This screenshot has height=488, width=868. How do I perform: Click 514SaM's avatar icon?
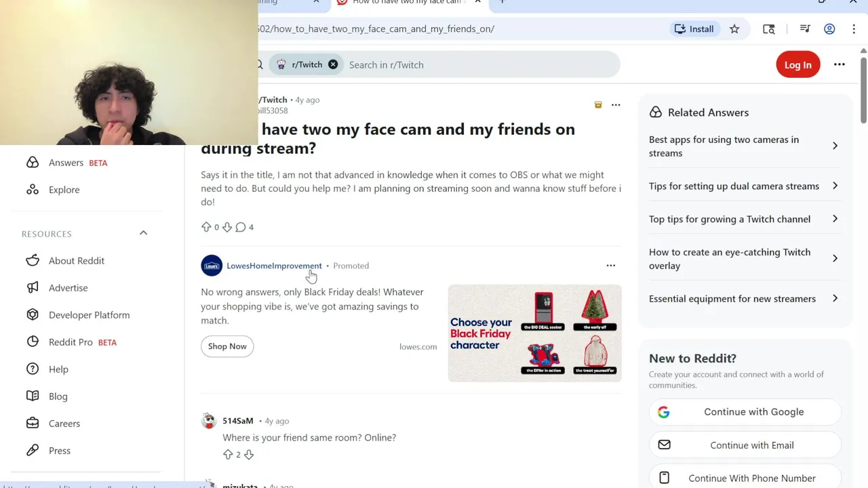tap(209, 421)
